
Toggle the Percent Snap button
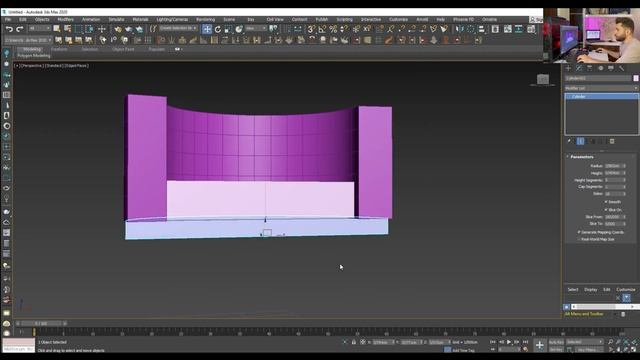pyautogui.click(x=333, y=29)
